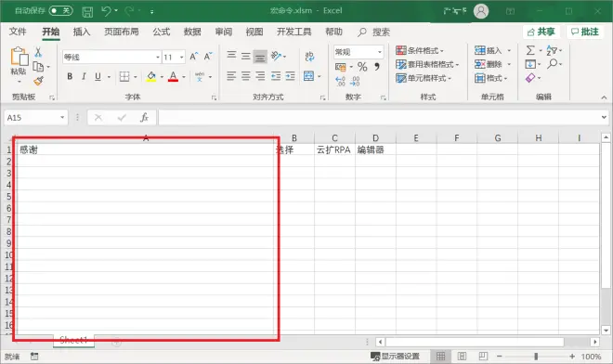
Task: Open the Quick Access Toolbar customize arrow
Action: point(151,12)
